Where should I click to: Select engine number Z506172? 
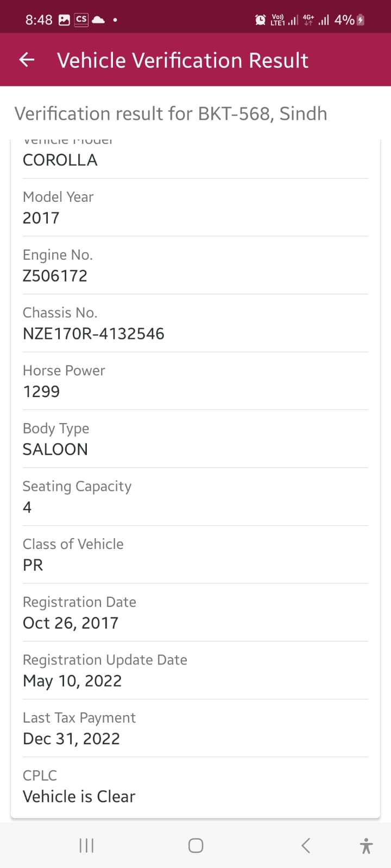pos(55,276)
